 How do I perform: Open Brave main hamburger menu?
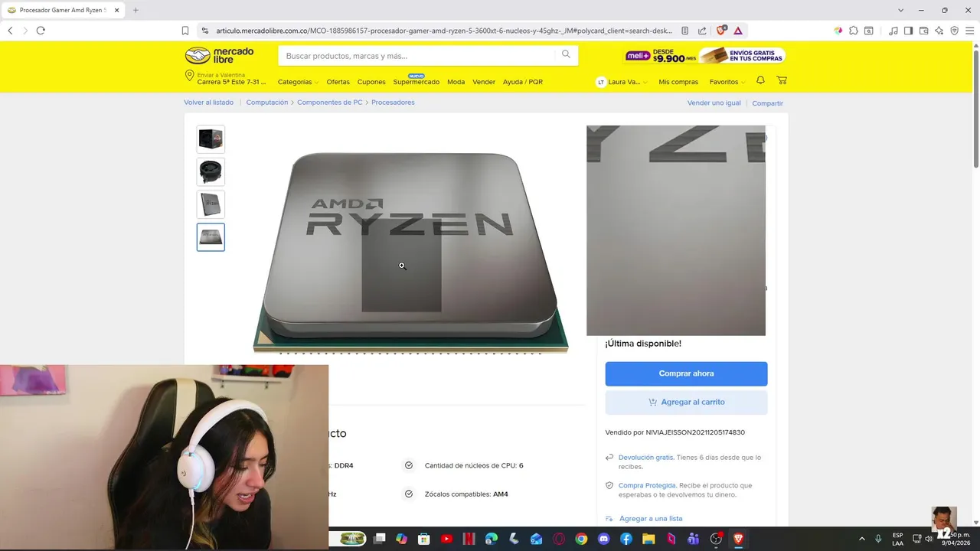click(x=969, y=31)
